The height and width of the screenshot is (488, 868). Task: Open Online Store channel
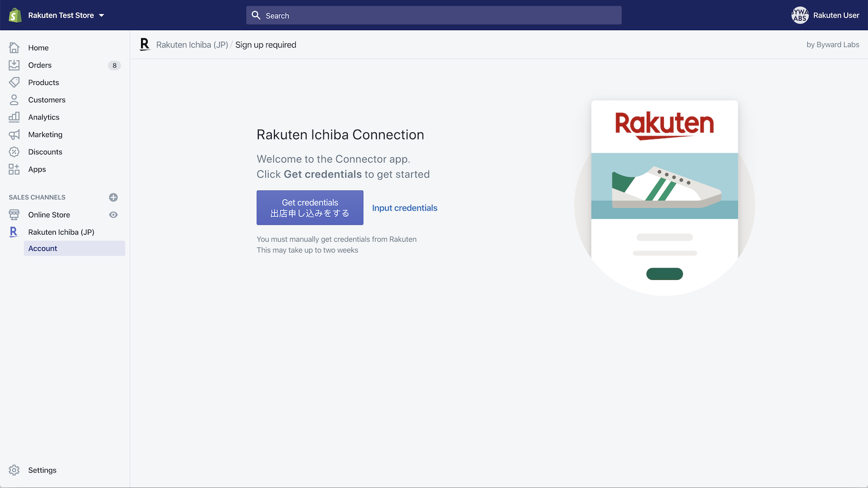coord(49,215)
